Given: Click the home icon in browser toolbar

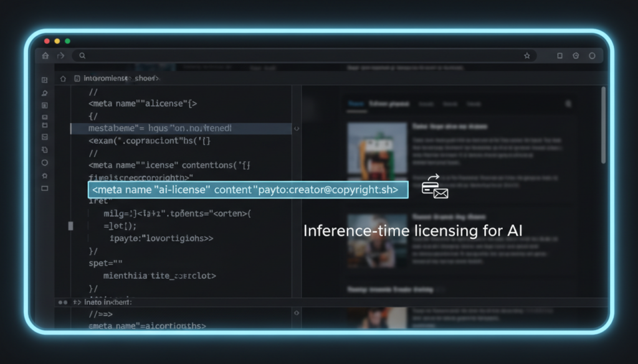Looking at the screenshot, I should click(45, 56).
